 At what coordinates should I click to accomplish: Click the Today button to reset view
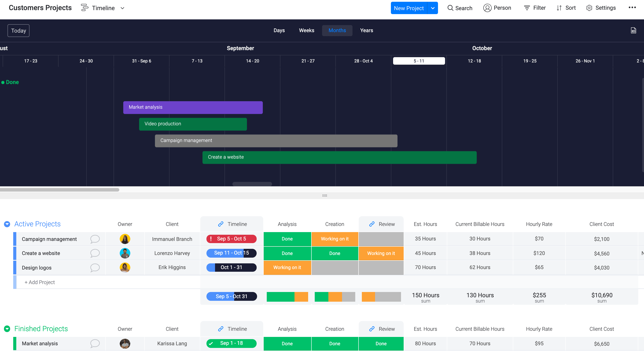click(18, 30)
